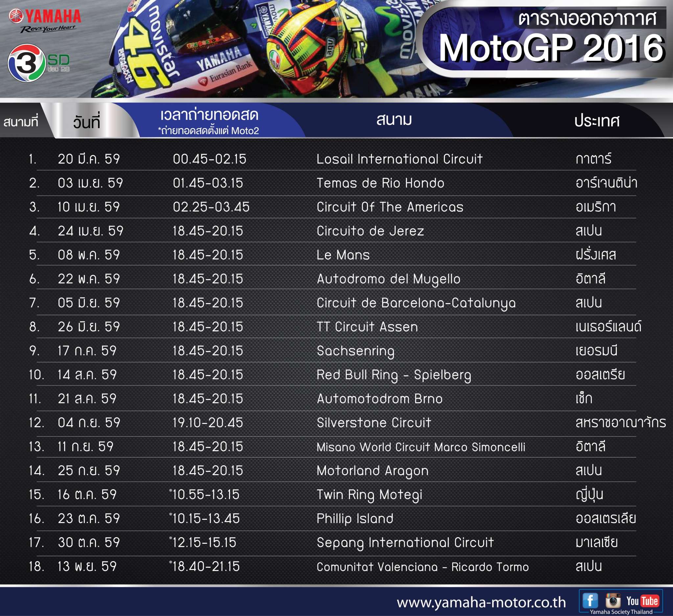
Task: Click date 17 ก.ค. 59
Action: click(x=87, y=351)
